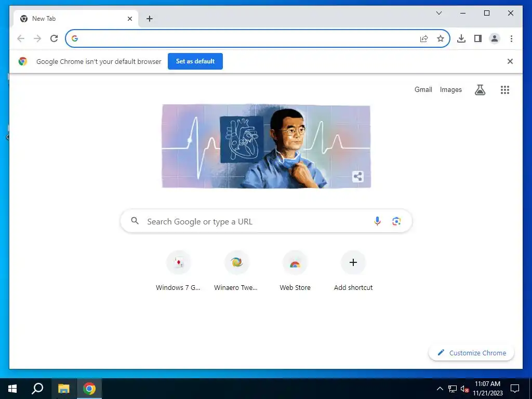Image resolution: width=532 pixels, height=399 pixels.
Task: Open the Winaero Tweaker shortcut
Action: tap(236, 271)
